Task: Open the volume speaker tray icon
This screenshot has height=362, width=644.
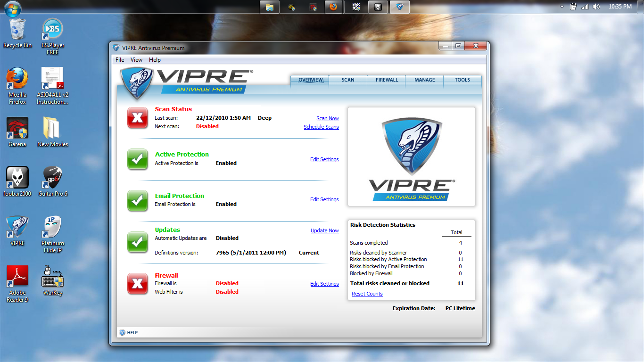Action: click(596, 7)
